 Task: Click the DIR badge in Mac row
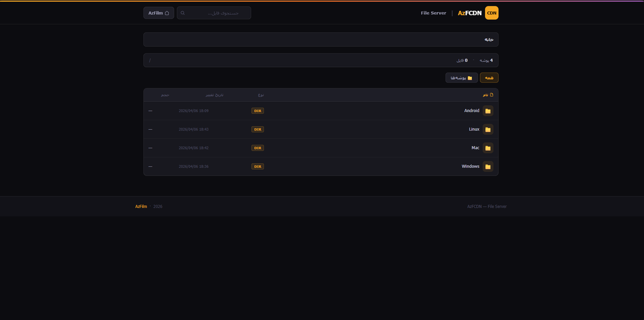click(x=258, y=148)
